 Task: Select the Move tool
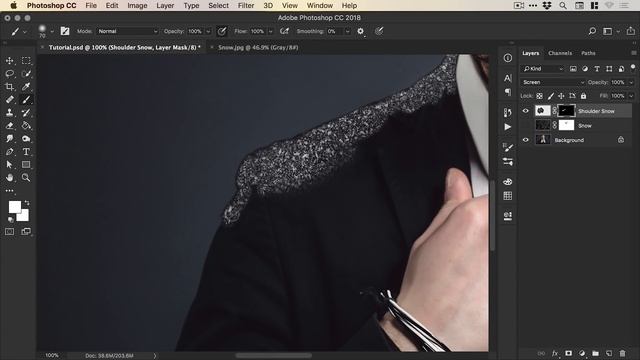click(9, 61)
